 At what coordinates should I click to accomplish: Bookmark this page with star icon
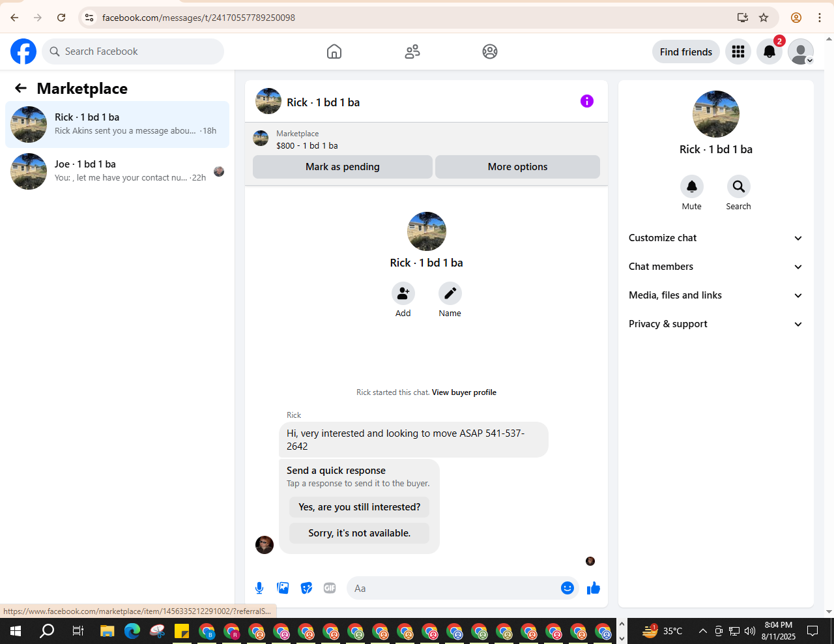click(764, 18)
